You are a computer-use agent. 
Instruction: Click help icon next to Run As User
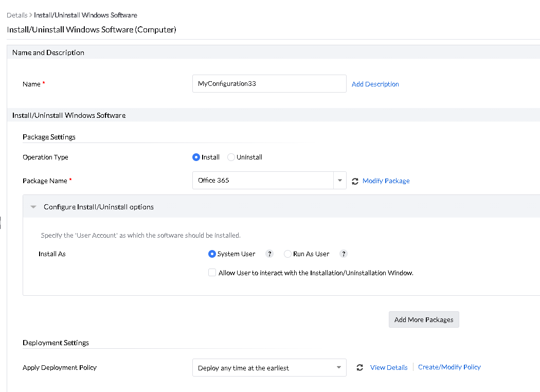pos(344,254)
